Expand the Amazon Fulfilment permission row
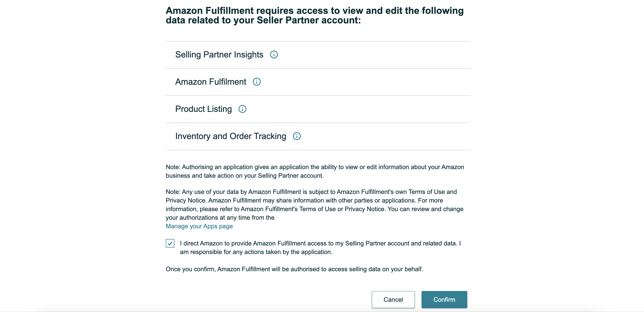Screen dimensions: 644x312 [x=211, y=82]
